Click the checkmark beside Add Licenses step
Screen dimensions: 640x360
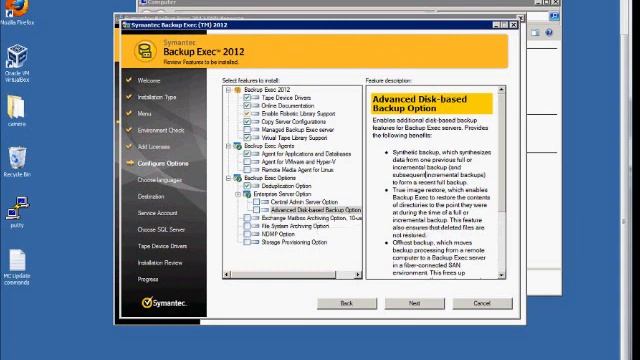pyautogui.click(x=129, y=146)
